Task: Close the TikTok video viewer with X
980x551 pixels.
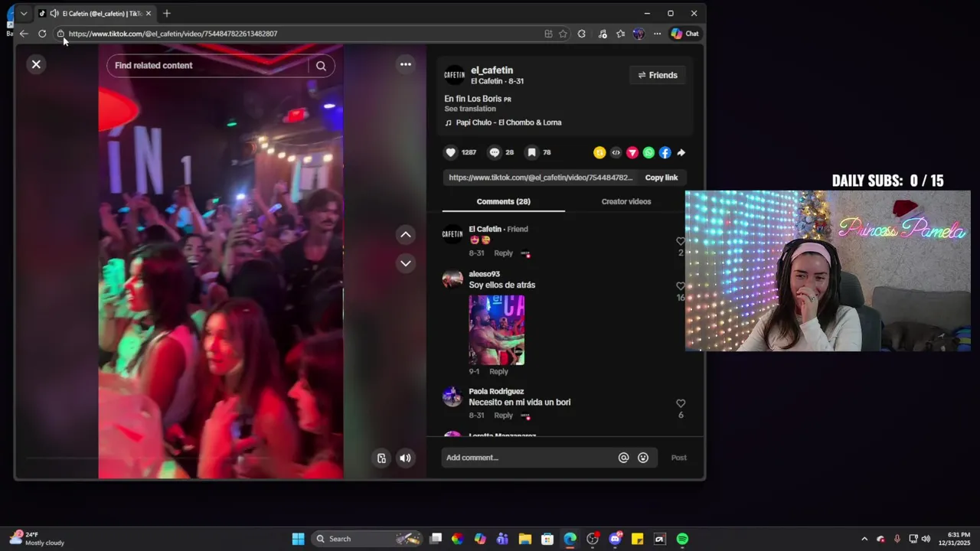Action: 36,64
